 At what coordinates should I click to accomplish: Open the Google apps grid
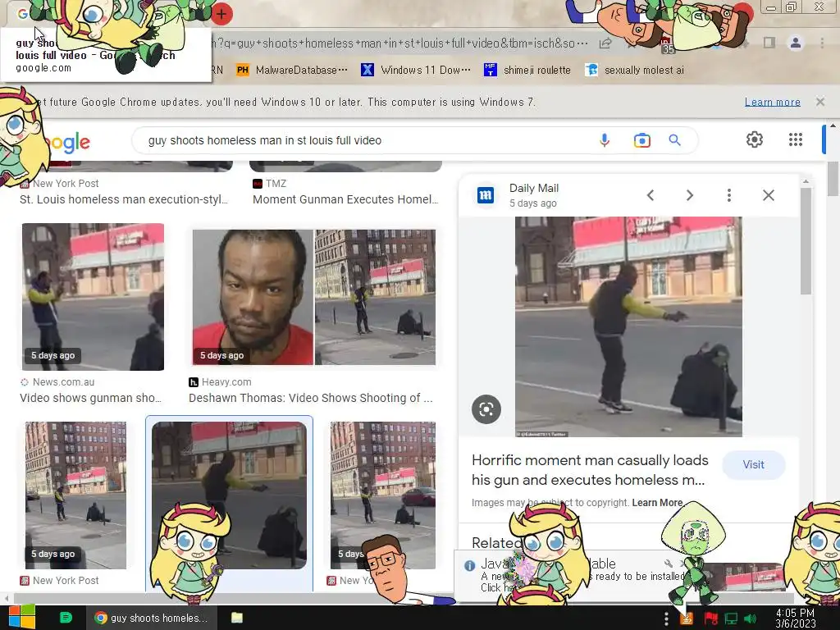796,139
